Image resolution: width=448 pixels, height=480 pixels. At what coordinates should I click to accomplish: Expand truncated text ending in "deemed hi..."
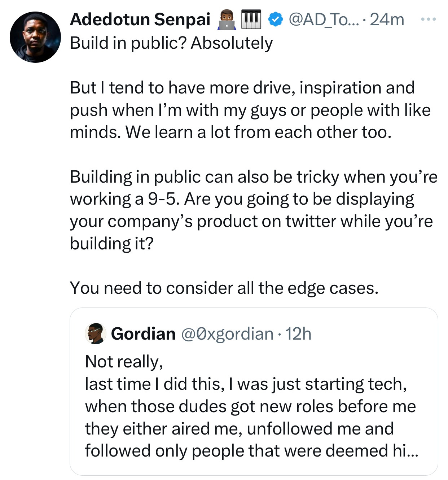(x=409, y=451)
